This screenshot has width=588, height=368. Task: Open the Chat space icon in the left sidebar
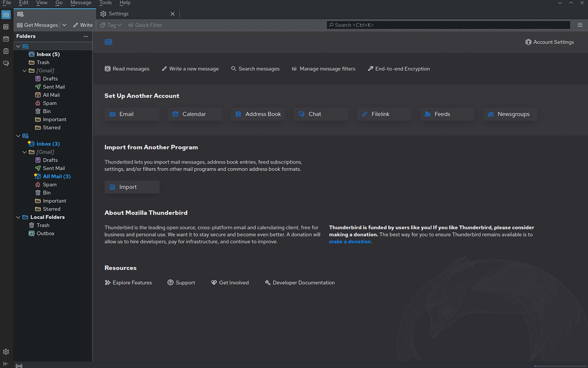click(6, 63)
